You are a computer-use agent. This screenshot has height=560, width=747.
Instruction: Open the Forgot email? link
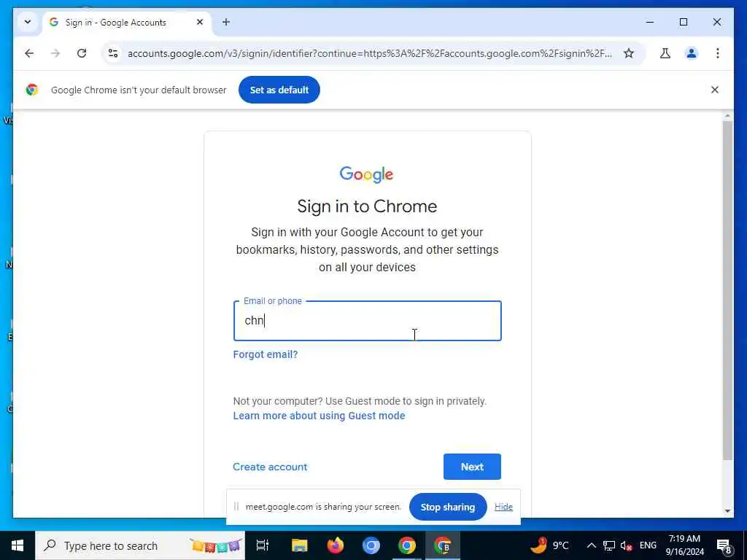[266, 354]
